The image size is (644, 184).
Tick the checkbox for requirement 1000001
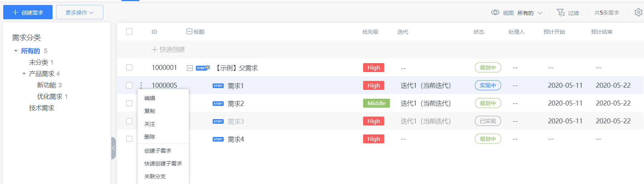coord(129,68)
